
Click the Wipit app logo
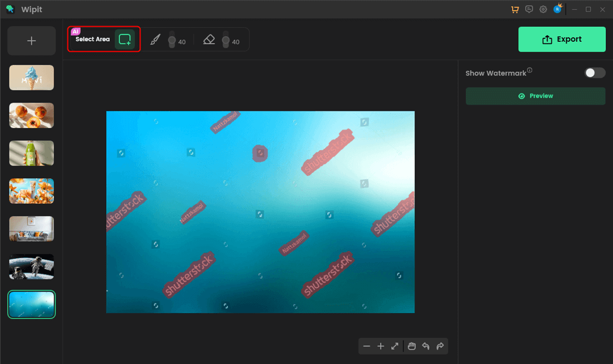[10, 9]
